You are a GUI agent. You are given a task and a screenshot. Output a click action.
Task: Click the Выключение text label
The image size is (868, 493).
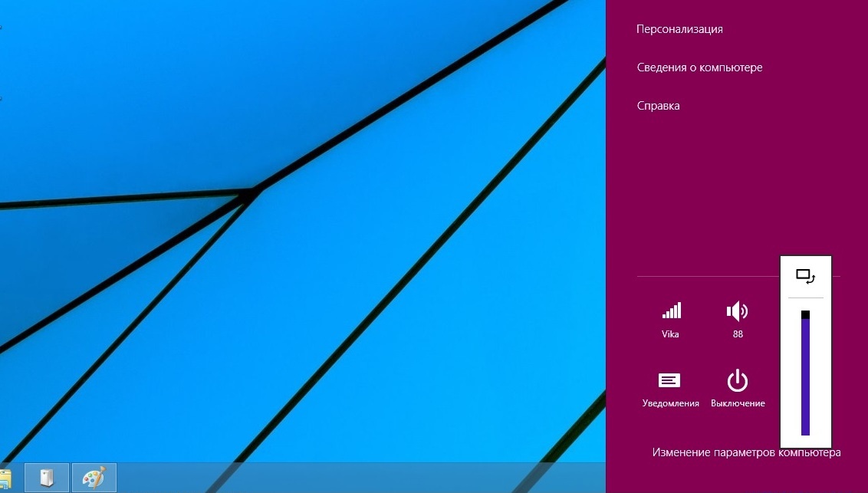pyautogui.click(x=738, y=403)
